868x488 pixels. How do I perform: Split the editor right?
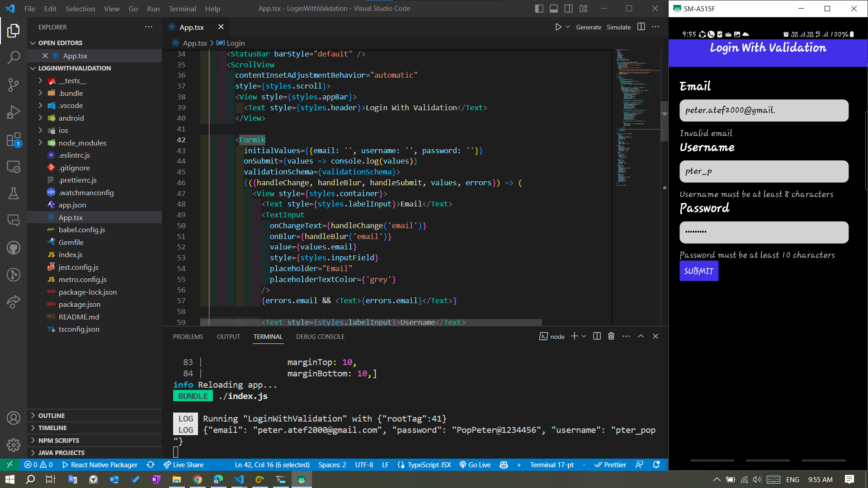click(x=641, y=27)
